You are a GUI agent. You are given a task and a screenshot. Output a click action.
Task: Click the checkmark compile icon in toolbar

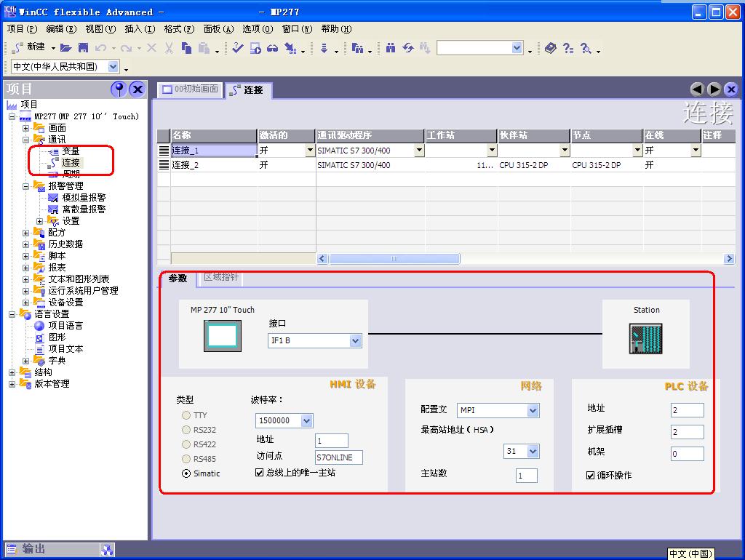(x=238, y=48)
